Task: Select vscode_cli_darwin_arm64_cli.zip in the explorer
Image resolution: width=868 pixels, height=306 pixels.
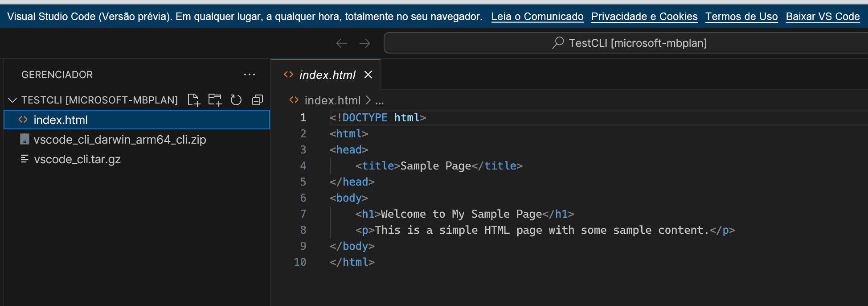Action: tap(119, 140)
